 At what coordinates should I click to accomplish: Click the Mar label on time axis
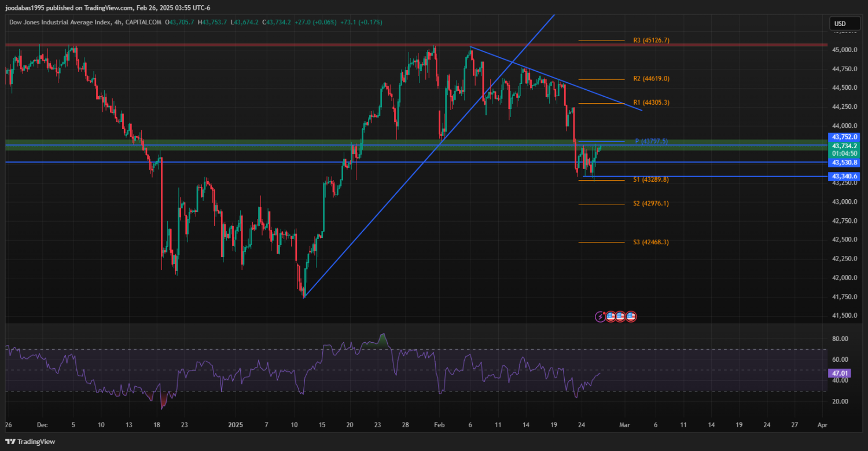[624, 424]
